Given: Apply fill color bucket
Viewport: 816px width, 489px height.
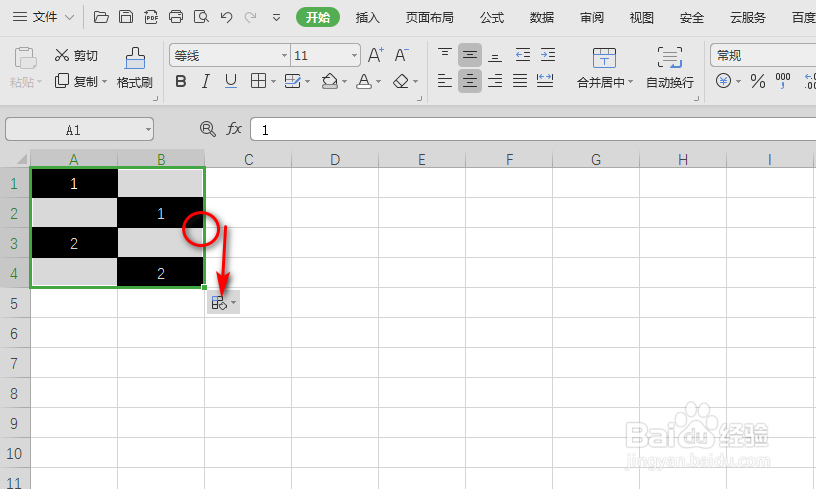Looking at the screenshot, I should (330, 81).
